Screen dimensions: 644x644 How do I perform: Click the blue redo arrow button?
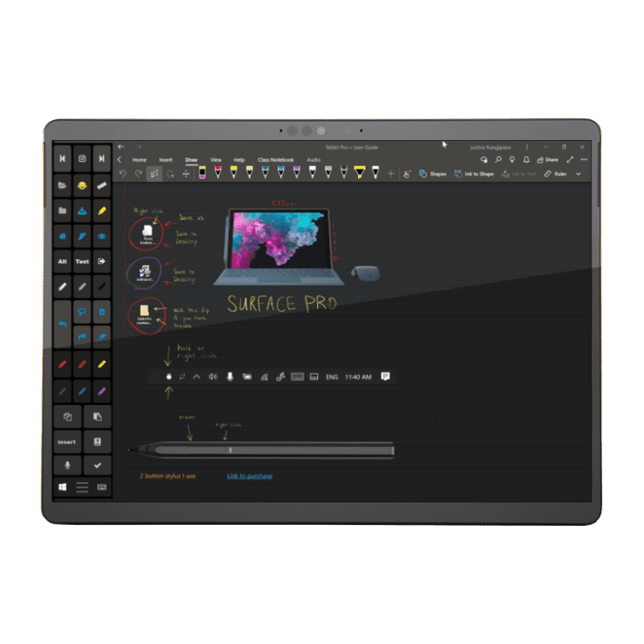[x=82, y=336]
